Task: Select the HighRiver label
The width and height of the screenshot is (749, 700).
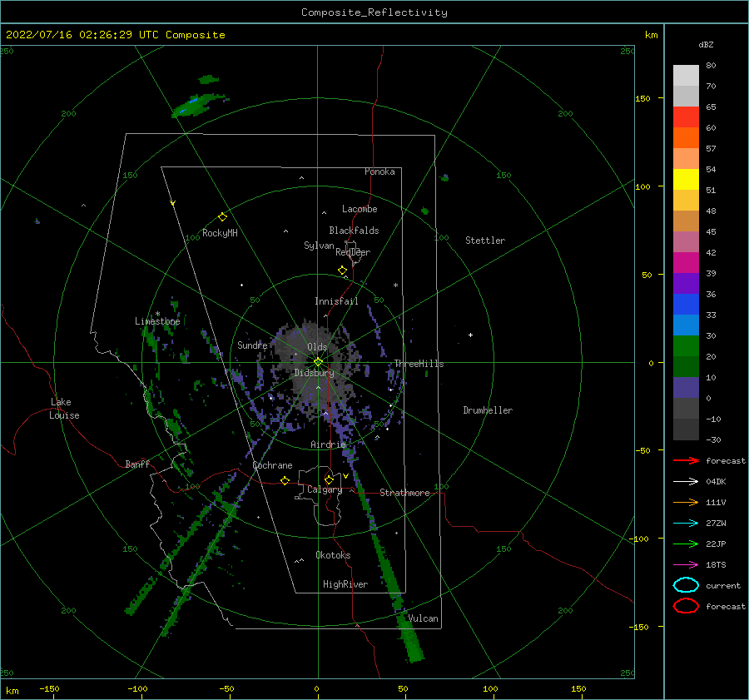Action: tap(345, 584)
